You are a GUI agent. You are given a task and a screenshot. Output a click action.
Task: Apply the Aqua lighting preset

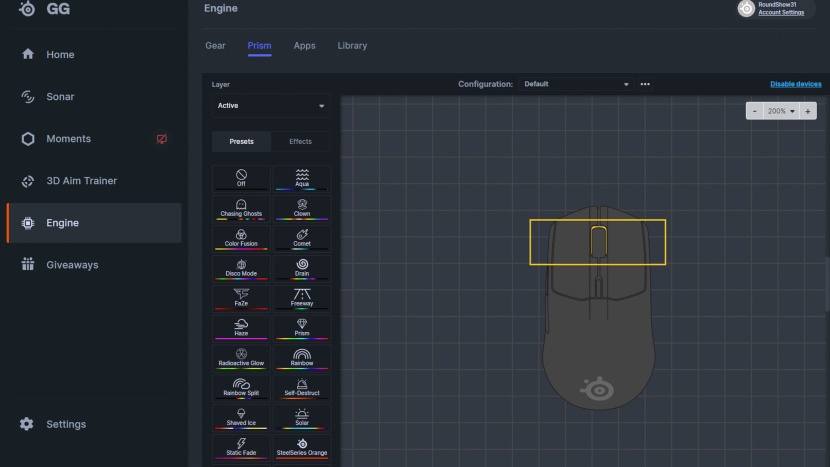(x=302, y=178)
